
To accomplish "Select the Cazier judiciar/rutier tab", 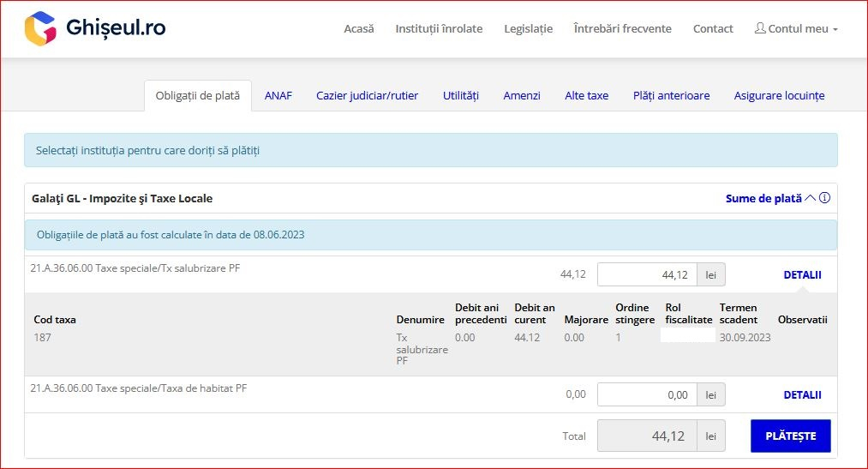I will 367,96.
